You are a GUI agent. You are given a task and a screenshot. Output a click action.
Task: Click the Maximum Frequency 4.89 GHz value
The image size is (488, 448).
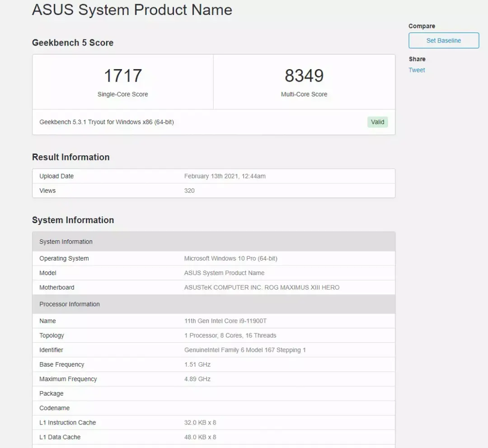pyautogui.click(x=197, y=379)
